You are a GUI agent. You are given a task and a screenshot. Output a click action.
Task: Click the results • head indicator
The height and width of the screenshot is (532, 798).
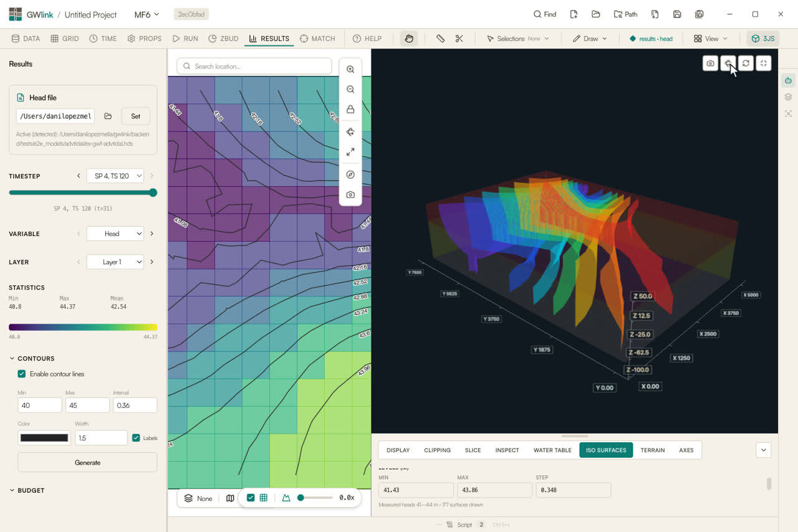[x=651, y=39]
